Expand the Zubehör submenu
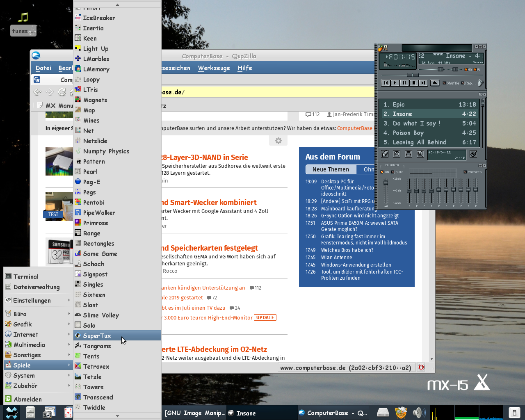Image resolution: width=525 pixels, height=420 pixels. (38, 386)
